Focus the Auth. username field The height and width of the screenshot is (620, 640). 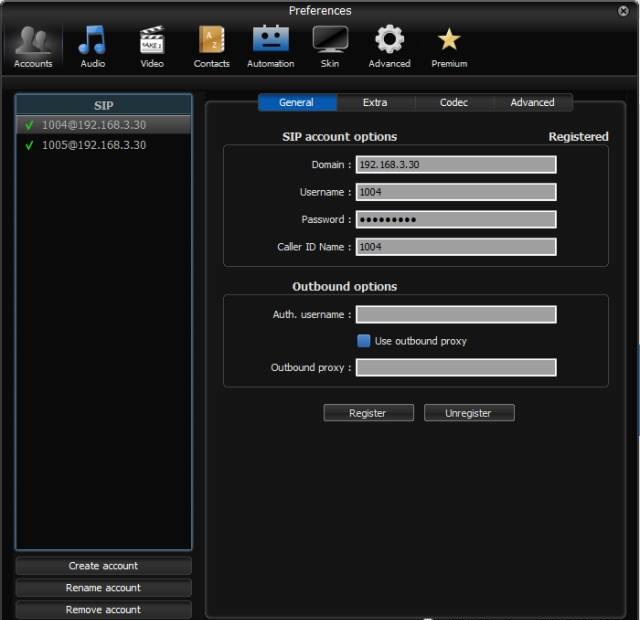click(456, 315)
